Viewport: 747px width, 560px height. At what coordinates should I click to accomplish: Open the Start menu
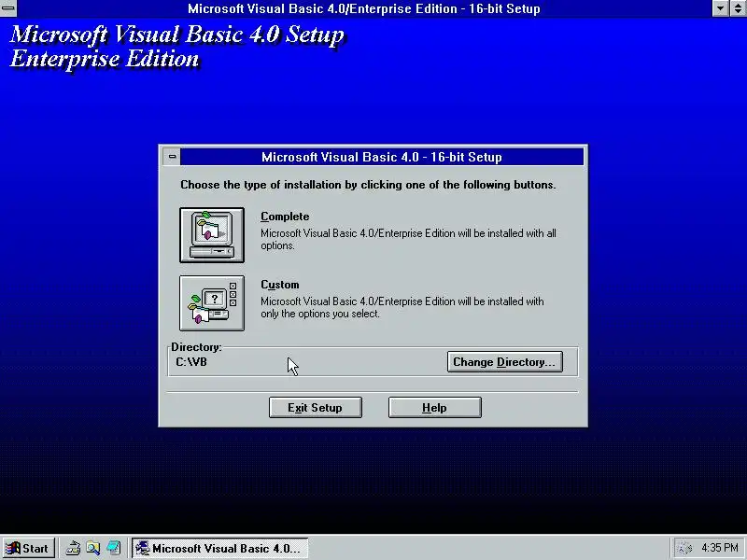29,548
